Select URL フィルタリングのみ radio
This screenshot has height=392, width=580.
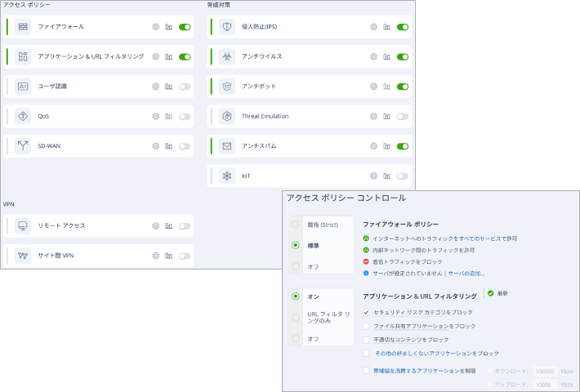pos(295,318)
